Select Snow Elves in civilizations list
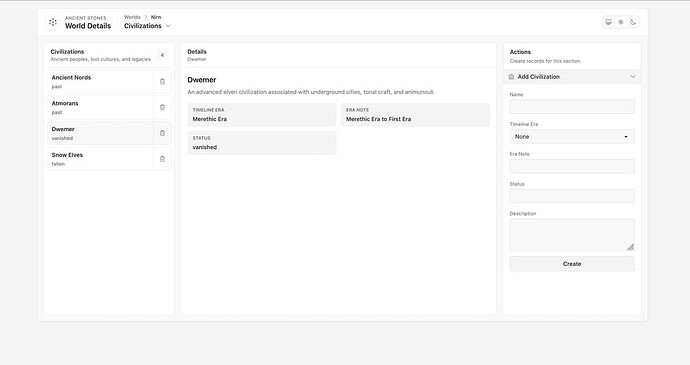The width and height of the screenshot is (690, 365). click(x=100, y=159)
